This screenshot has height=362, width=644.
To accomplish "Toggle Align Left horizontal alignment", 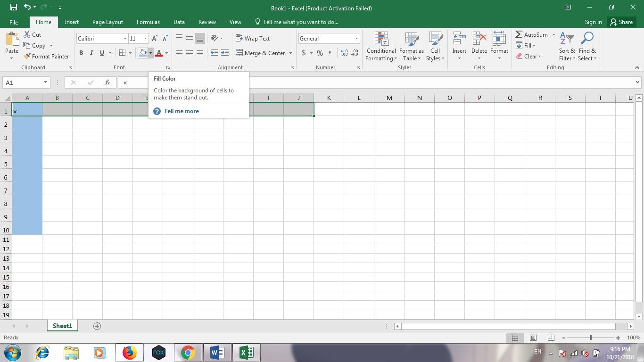I will point(179,53).
